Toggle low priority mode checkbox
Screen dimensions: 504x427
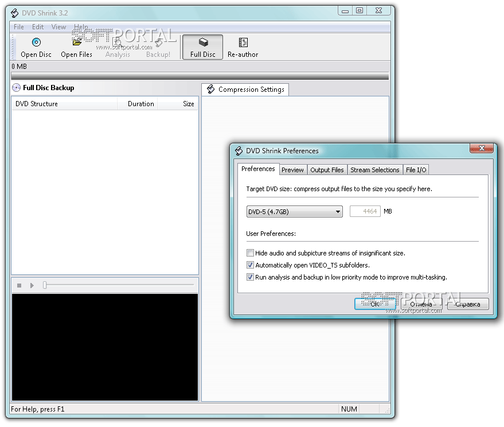tap(250, 277)
